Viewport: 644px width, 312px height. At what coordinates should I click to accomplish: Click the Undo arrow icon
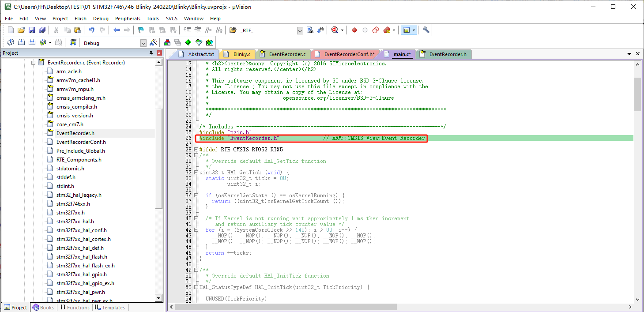tap(91, 30)
